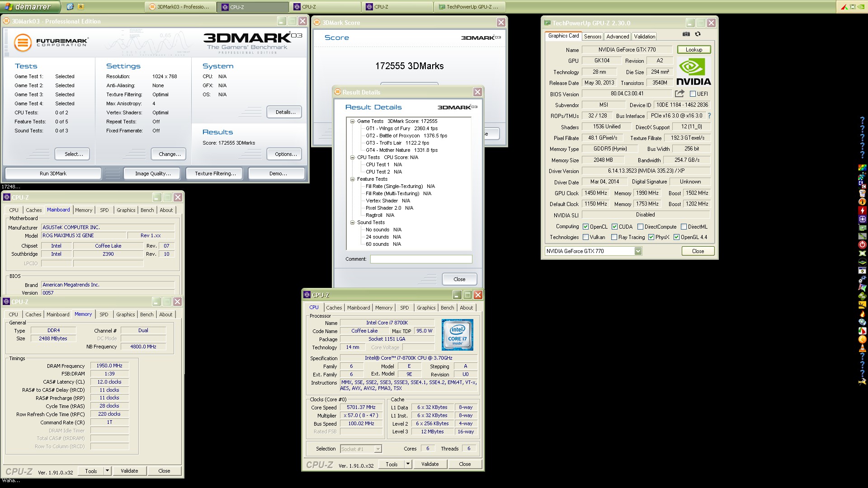Click the 3DMark03 title bar icon

[x=6, y=21]
